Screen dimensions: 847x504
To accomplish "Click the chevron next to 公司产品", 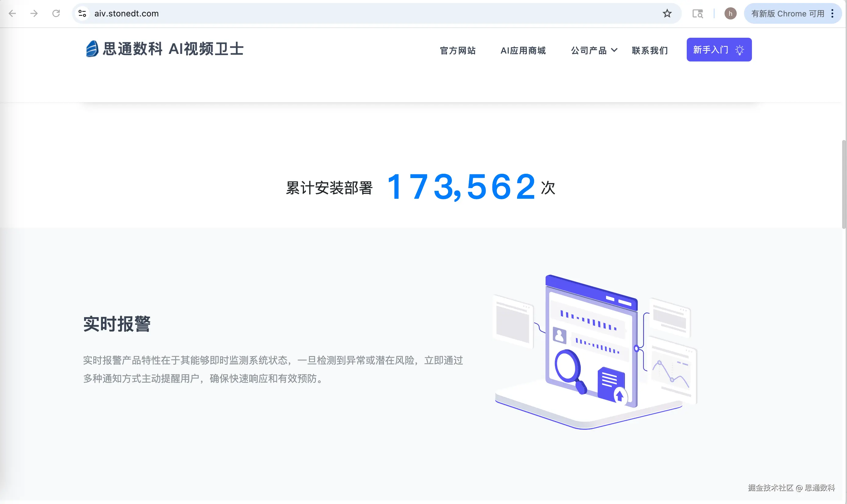I will [614, 50].
